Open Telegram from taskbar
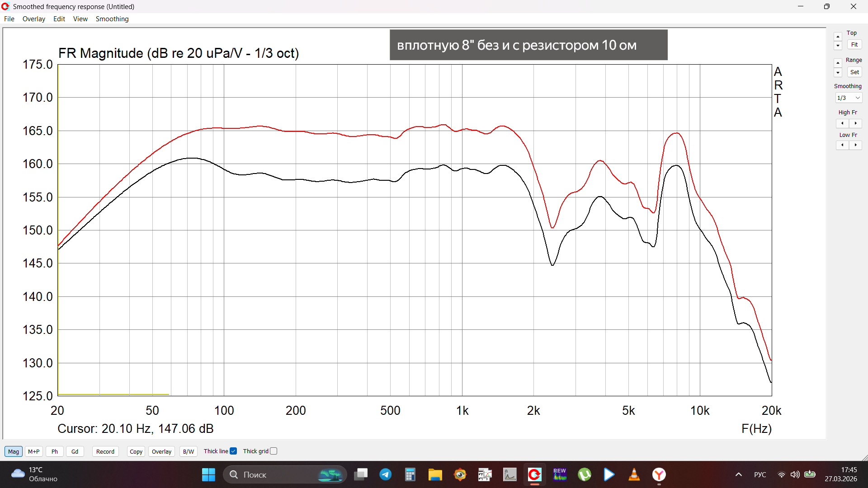The image size is (868, 488). (385, 474)
